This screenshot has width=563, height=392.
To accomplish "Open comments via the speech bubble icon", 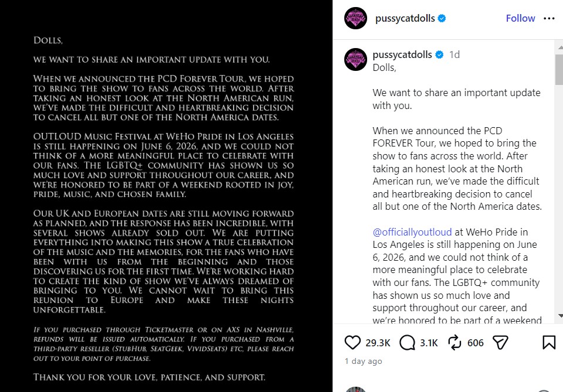I will tap(407, 343).
